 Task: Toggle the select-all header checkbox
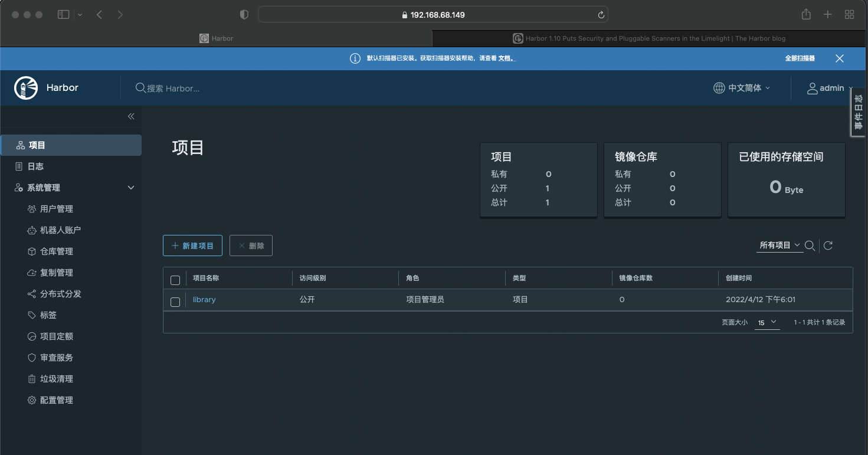175,280
